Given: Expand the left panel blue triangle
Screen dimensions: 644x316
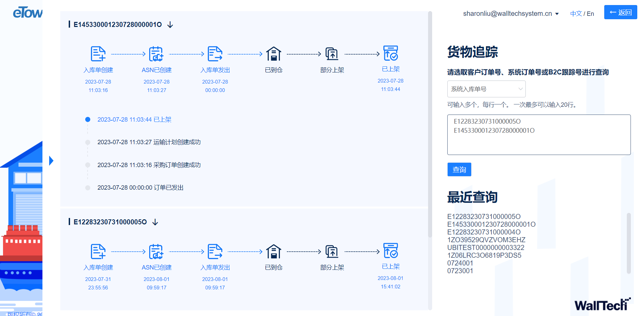Looking at the screenshot, I should click(51, 161).
